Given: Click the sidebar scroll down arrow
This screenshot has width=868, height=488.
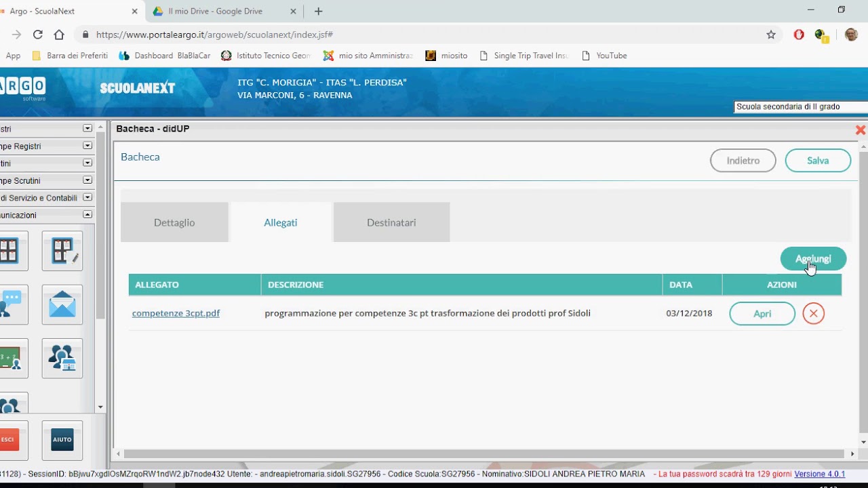Looking at the screenshot, I should (100, 407).
